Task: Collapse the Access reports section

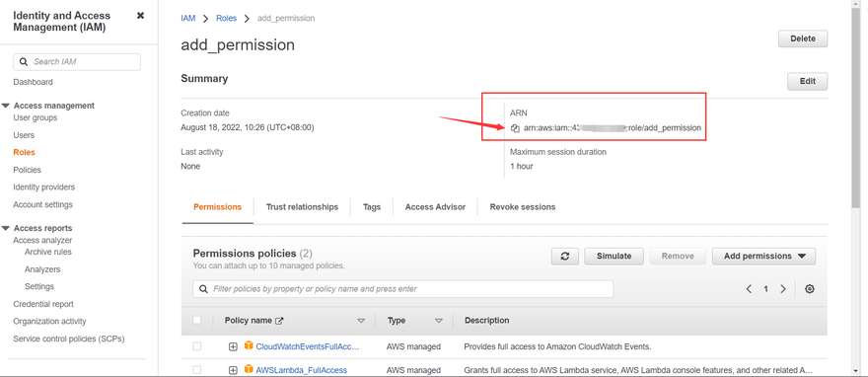Action: [6, 228]
